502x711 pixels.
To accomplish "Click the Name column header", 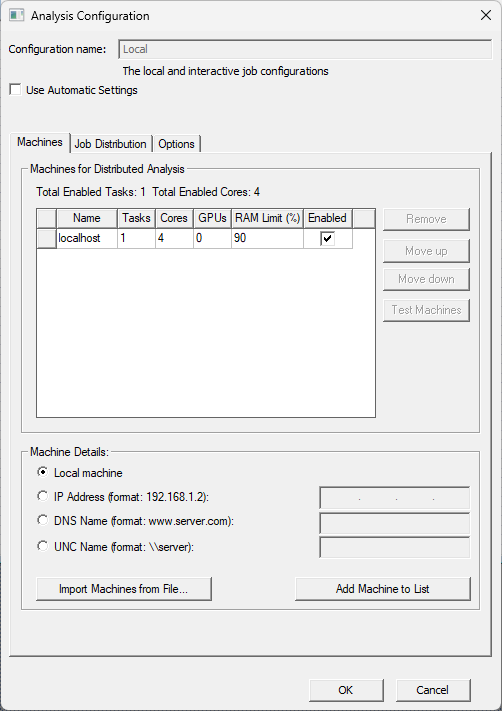I will pyautogui.click(x=87, y=218).
